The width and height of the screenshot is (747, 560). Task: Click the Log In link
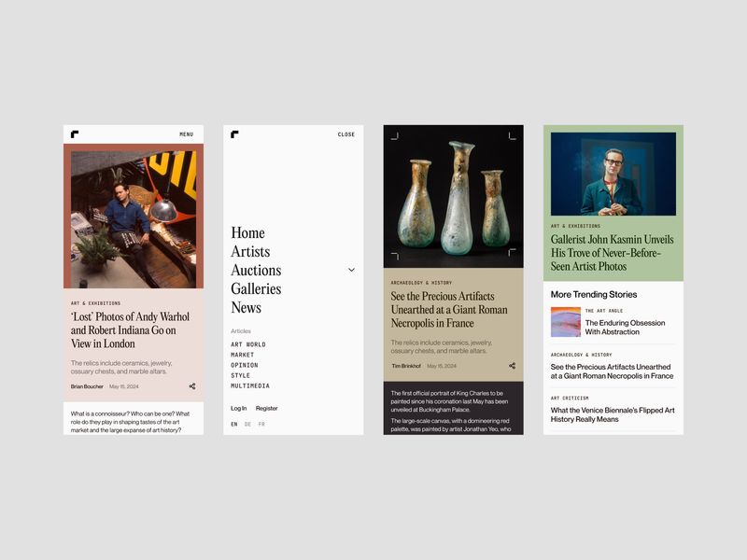[239, 408]
